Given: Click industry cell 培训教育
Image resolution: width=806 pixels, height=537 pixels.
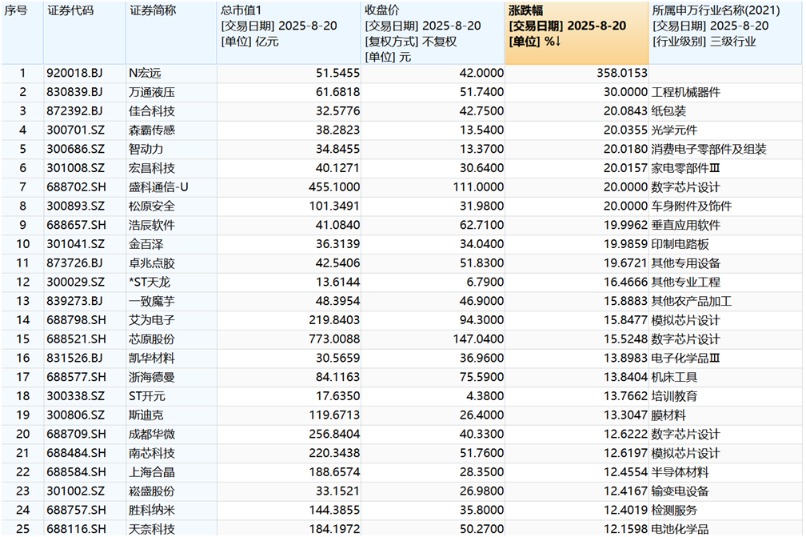Looking at the screenshot, I should [674, 396].
